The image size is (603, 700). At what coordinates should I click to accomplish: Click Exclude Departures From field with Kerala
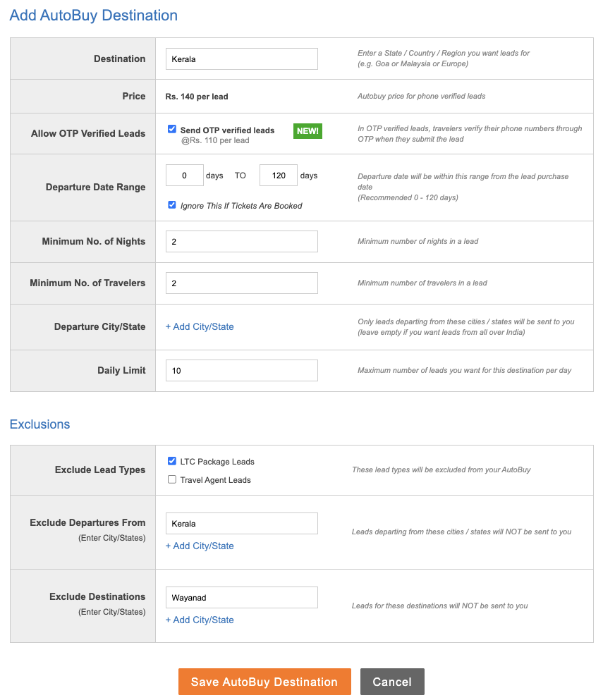pyautogui.click(x=241, y=524)
